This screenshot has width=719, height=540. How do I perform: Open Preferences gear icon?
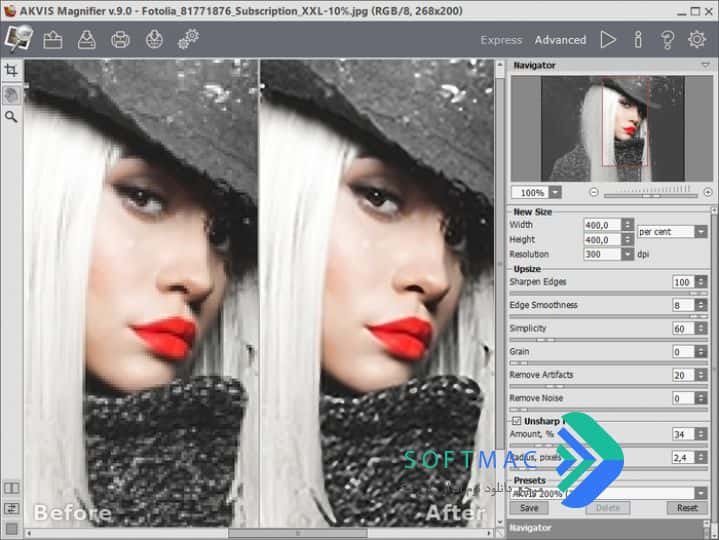697,40
